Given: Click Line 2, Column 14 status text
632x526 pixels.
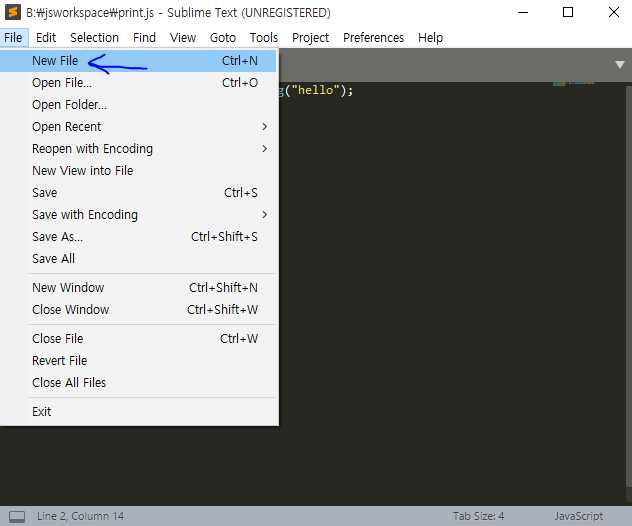Looking at the screenshot, I should (x=80, y=516).
